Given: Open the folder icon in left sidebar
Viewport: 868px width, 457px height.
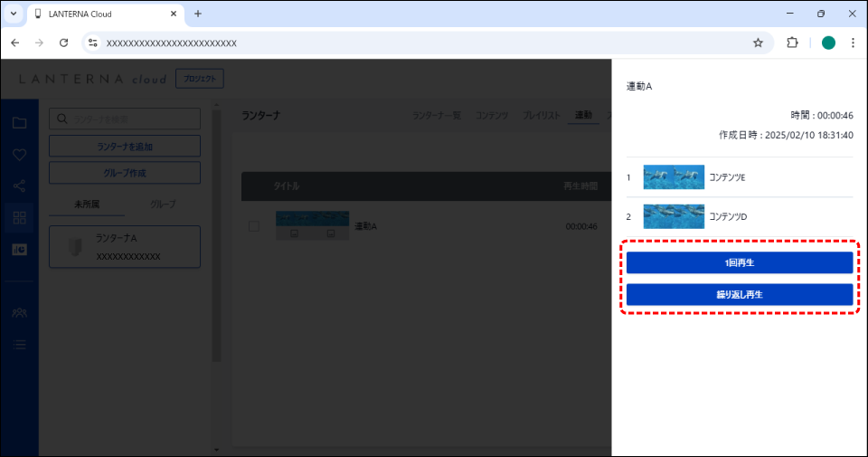Looking at the screenshot, I should (x=19, y=123).
